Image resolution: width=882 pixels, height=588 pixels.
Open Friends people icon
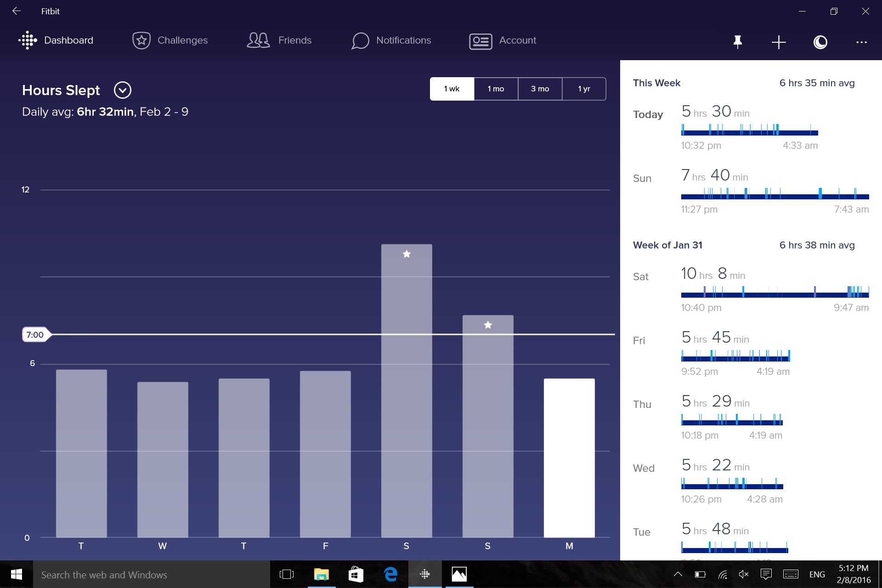coord(258,40)
